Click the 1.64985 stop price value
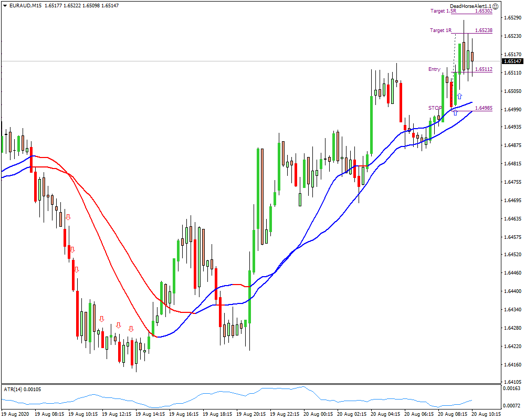This screenshot has height=420, width=525. point(484,108)
